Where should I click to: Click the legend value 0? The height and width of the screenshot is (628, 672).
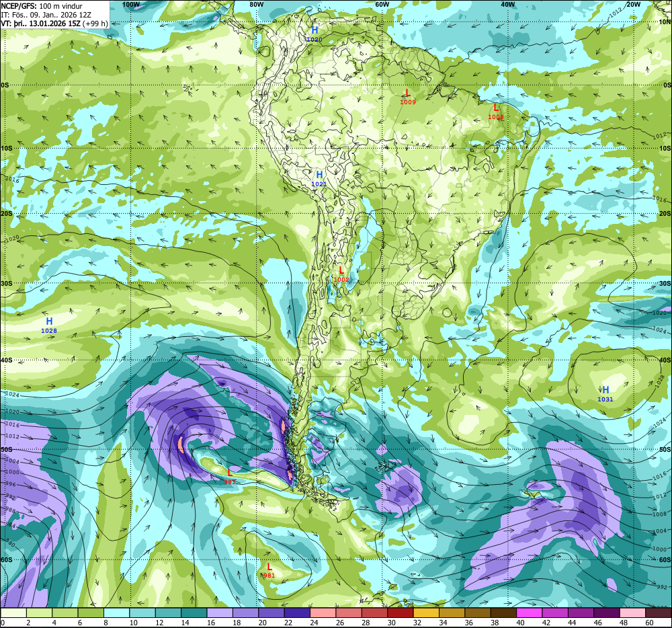(3, 623)
